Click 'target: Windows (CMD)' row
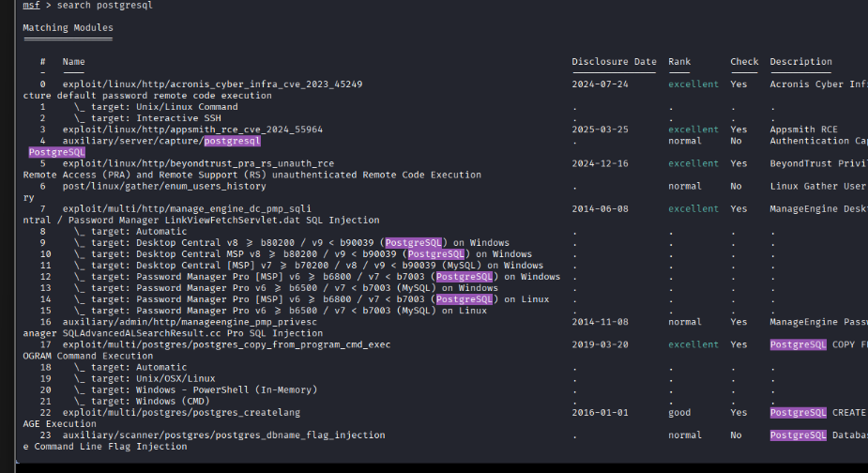 (x=142, y=402)
